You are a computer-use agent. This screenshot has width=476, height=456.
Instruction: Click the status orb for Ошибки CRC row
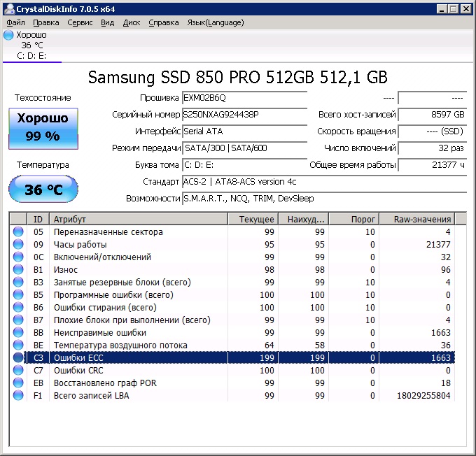pyautogui.click(x=18, y=370)
